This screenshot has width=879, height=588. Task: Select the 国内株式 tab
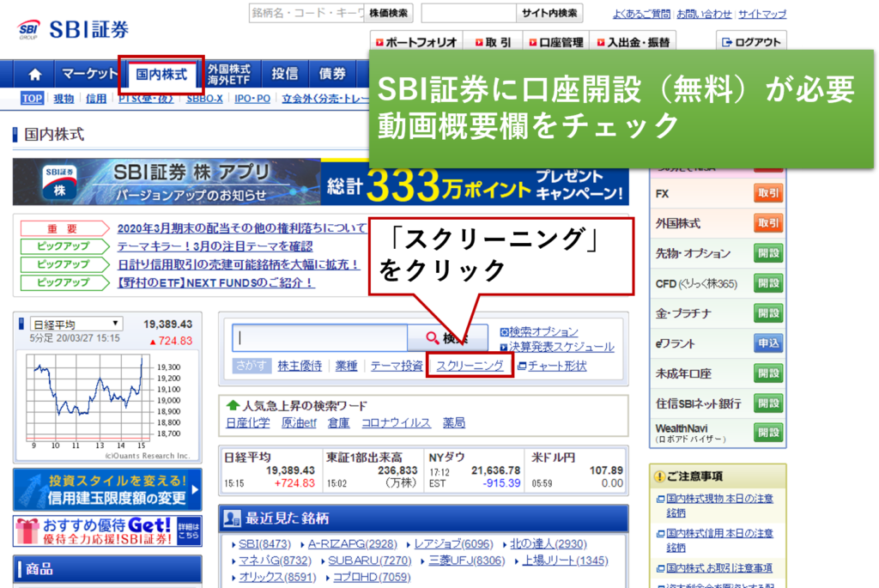tap(161, 75)
